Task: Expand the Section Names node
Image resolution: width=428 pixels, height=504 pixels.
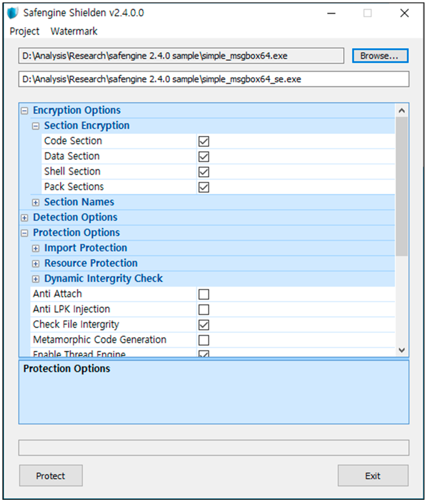Action: coord(36,202)
